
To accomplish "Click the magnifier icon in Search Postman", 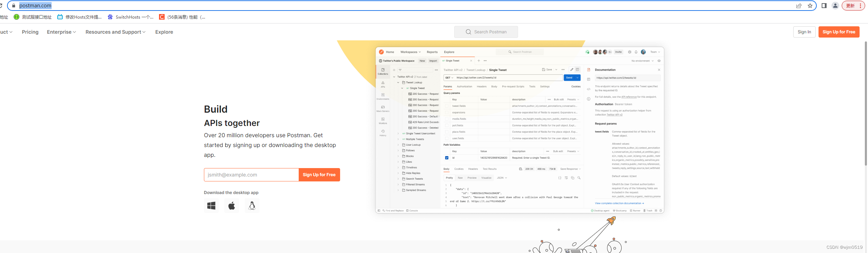I will click(468, 32).
